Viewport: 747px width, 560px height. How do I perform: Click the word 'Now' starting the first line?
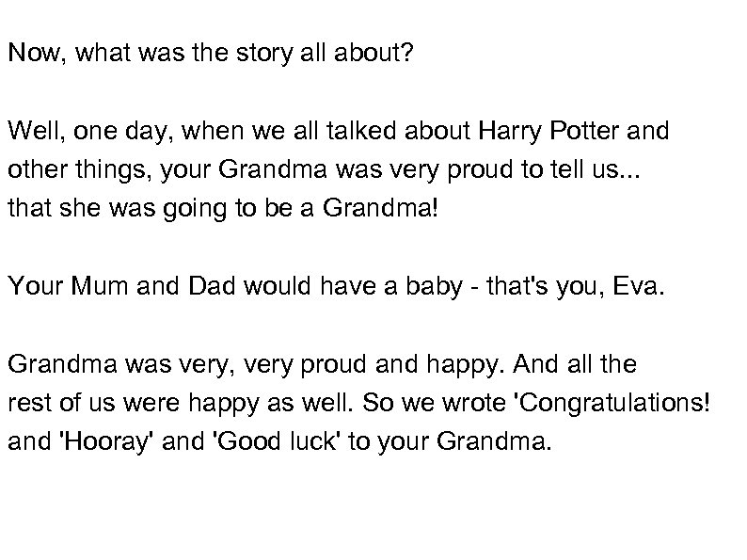click(30, 54)
